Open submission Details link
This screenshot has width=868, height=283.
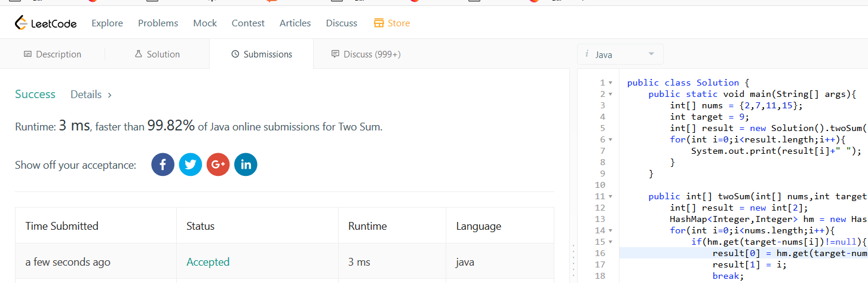point(91,95)
